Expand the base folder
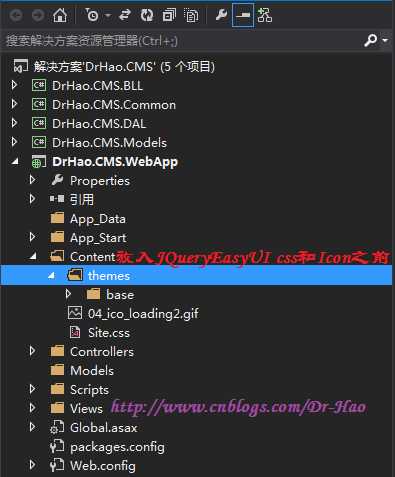This screenshot has height=477, width=395. [x=68, y=294]
